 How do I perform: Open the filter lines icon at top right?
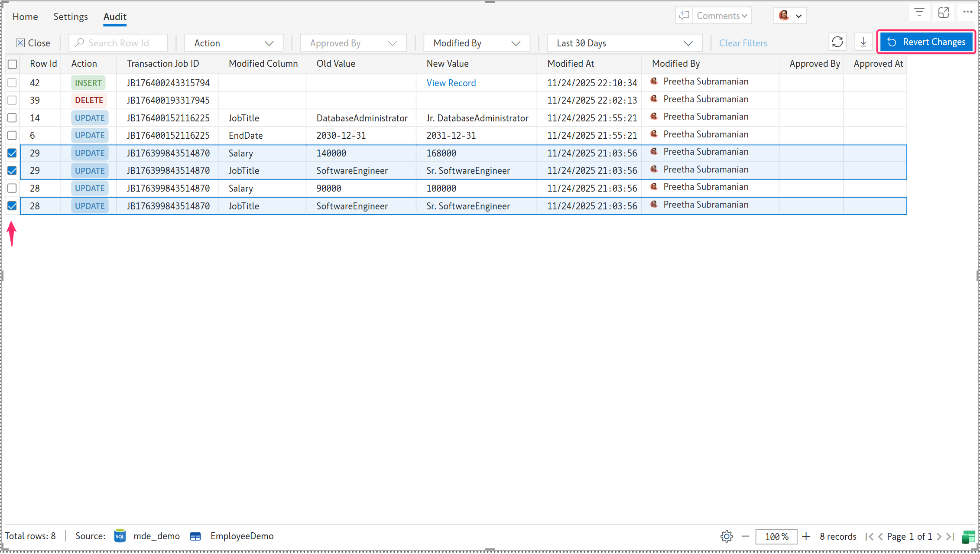(919, 13)
